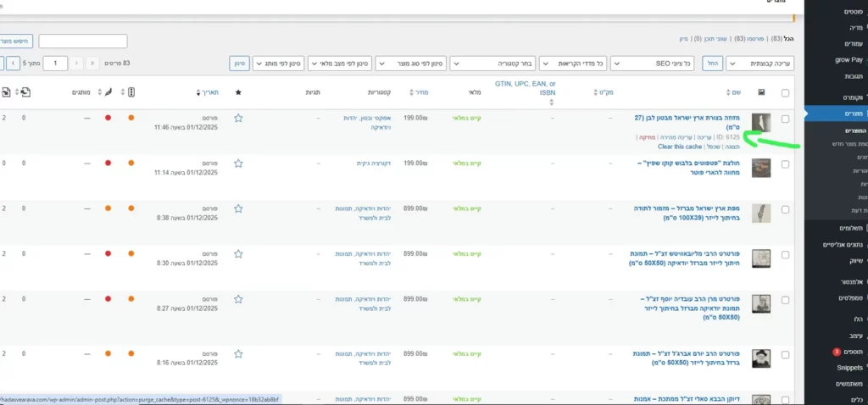Star the first product as featured
Screen dimensions: 868x405
pos(238,118)
